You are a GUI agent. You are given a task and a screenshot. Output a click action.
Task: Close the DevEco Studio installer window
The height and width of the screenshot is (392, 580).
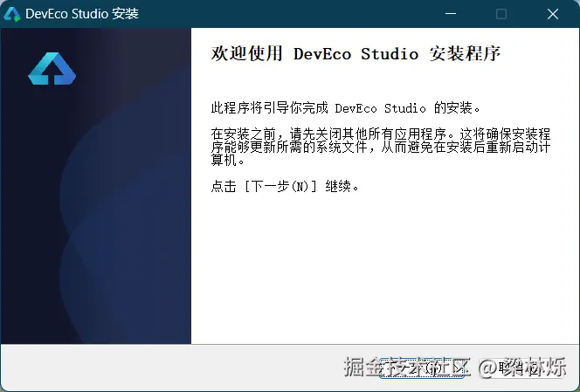(553, 14)
